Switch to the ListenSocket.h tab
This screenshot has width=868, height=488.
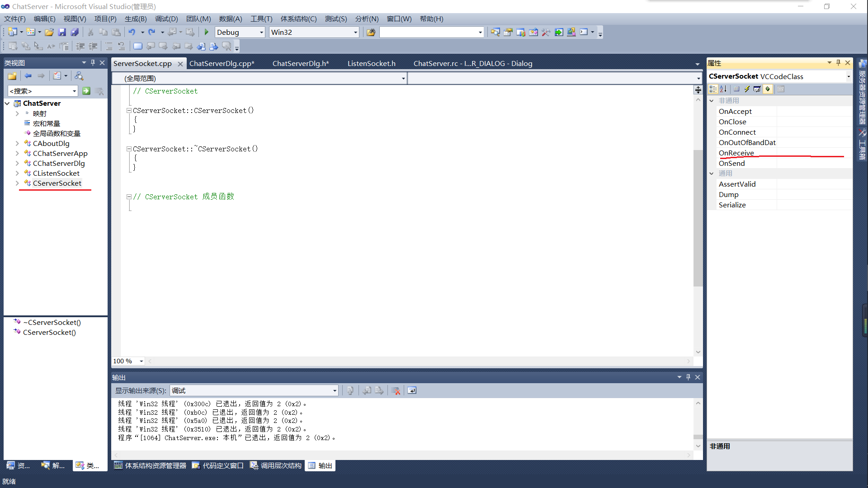point(371,63)
